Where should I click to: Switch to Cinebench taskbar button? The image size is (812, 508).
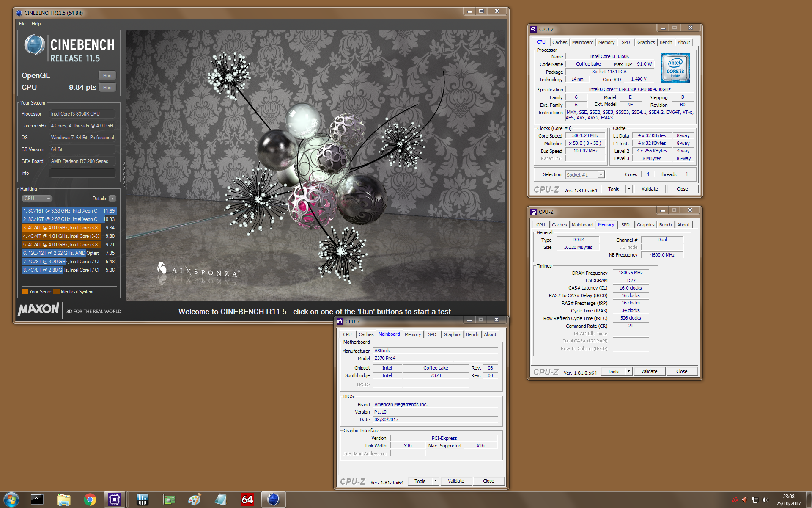(x=273, y=500)
